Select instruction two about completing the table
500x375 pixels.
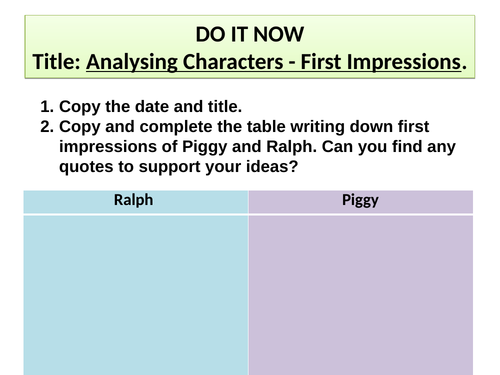click(x=248, y=147)
